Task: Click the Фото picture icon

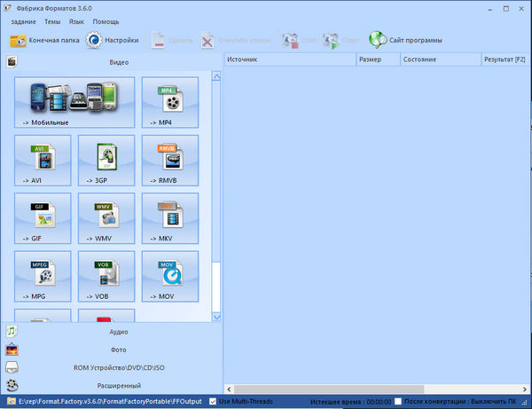Action: [x=12, y=350]
